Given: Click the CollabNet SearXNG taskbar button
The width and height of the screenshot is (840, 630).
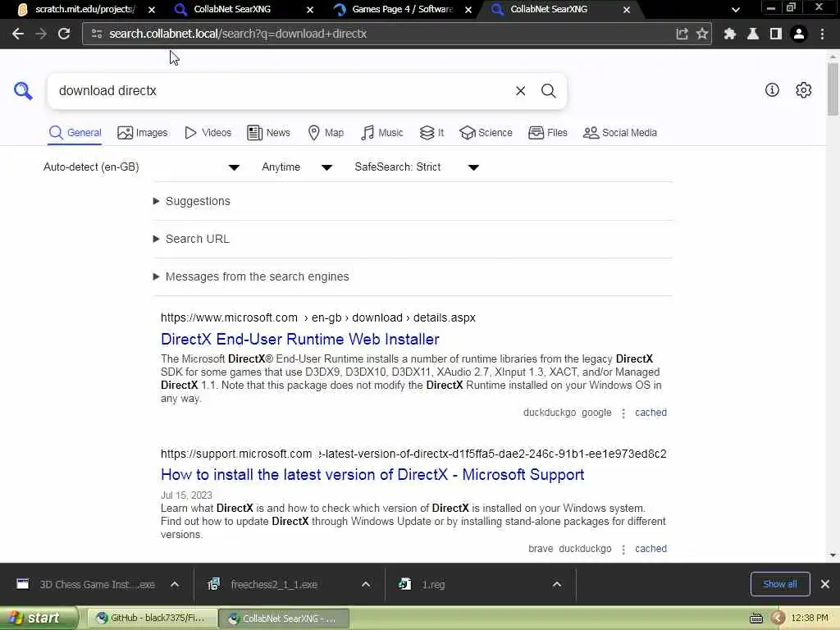Looking at the screenshot, I should pos(284,619).
